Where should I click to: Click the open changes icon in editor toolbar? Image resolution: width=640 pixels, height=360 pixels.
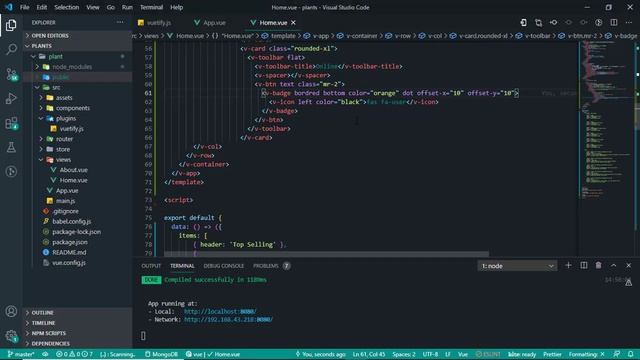tap(538, 22)
